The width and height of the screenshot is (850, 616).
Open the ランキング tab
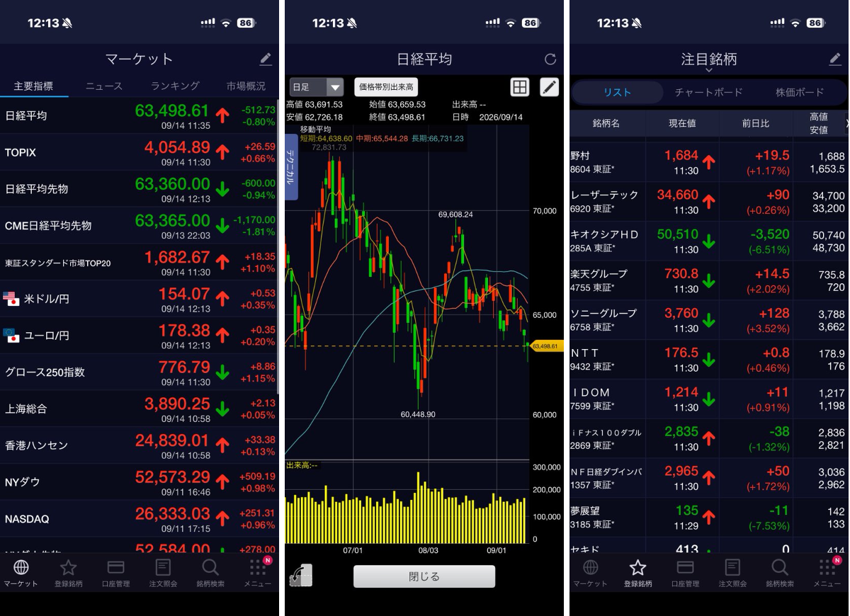(175, 86)
